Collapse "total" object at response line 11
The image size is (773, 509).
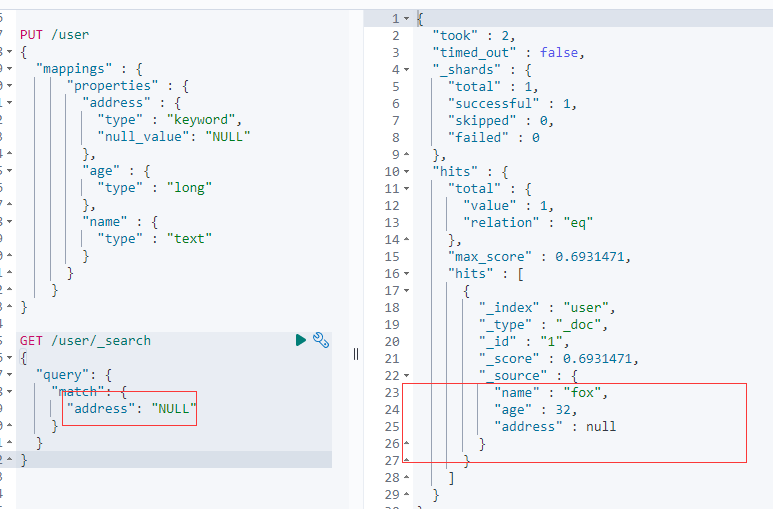tap(407, 188)
